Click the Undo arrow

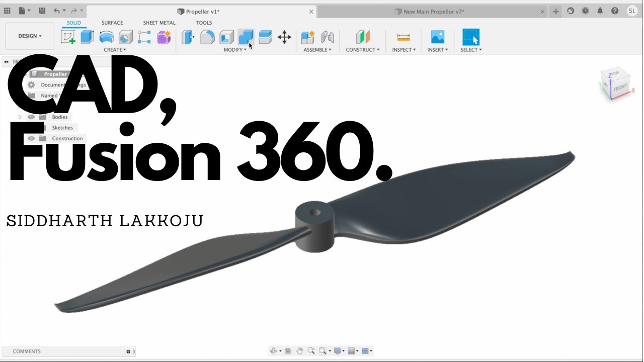point(57,11)
